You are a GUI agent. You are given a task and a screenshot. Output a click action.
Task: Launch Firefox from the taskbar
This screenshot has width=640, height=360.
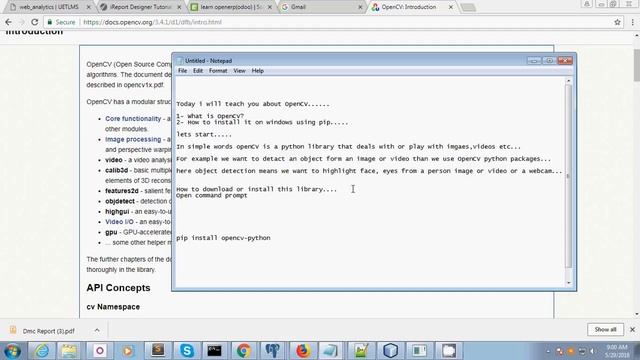[x=302, y=351]
